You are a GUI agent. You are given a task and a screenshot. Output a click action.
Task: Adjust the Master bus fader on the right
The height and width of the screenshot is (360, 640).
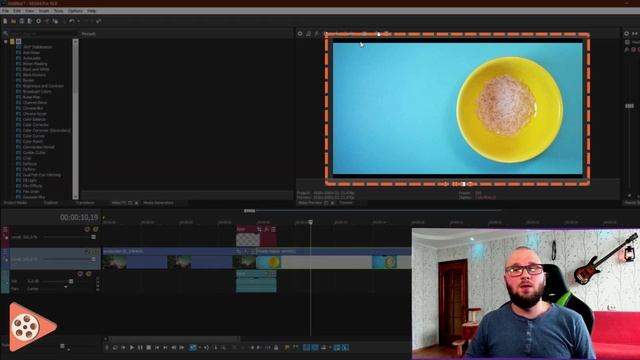pyautogui.click(x=629, y=106)
